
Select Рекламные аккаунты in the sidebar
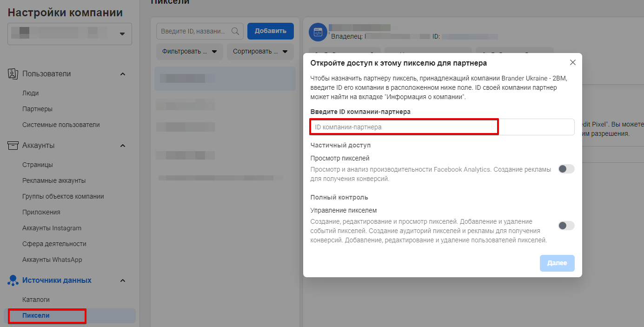[54, 180]
